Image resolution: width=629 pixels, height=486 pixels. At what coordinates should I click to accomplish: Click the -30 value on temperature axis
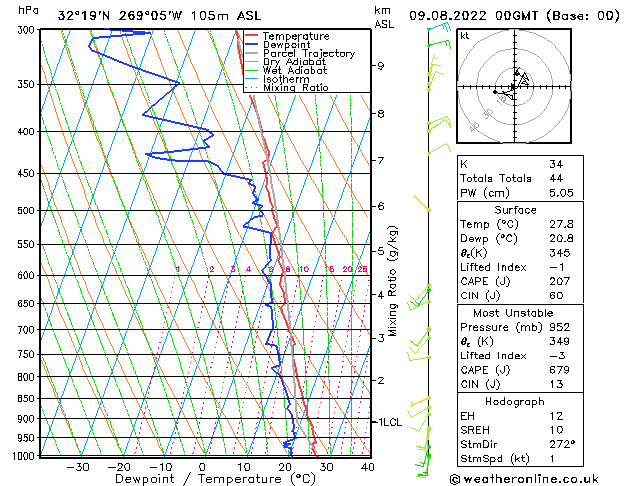coord(77,468)
